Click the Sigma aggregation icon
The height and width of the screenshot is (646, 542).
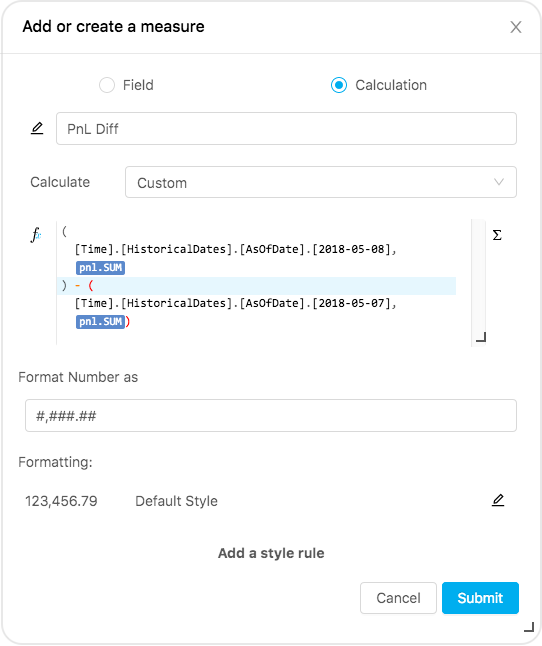point(497,235)
